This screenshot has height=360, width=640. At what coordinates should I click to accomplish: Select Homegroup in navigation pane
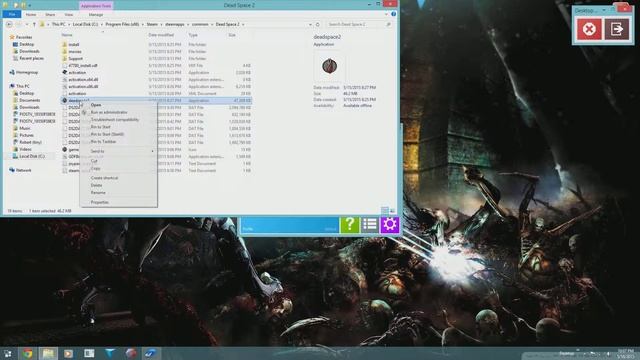27,72
